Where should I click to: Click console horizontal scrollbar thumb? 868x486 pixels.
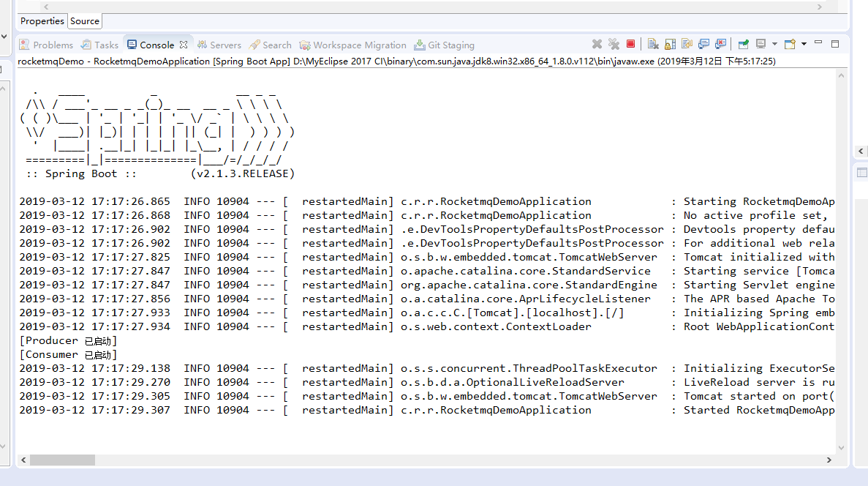[63, 460]
